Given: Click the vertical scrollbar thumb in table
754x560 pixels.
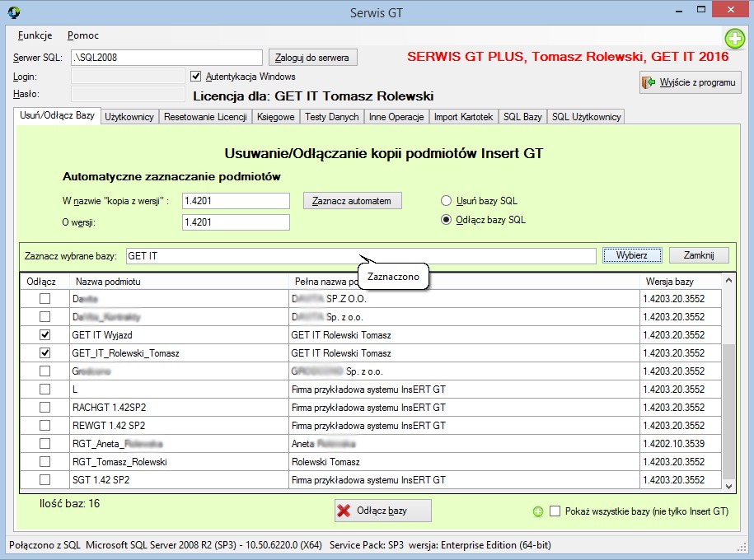Looking at the screenshot, I should (728, 412).
